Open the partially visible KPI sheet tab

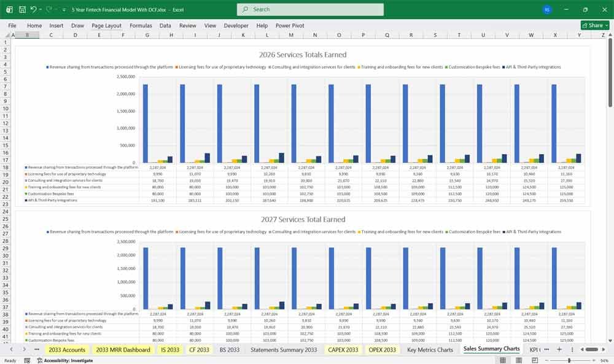[534, 350]
